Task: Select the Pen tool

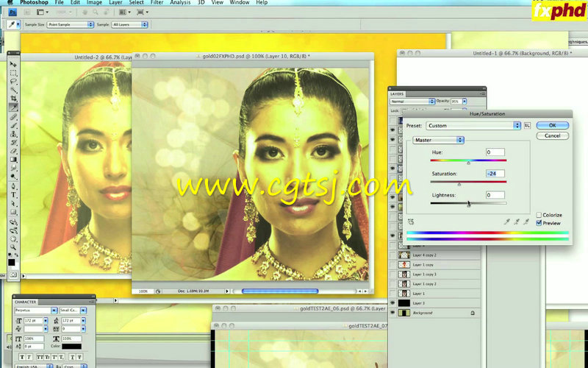Action: 13,186
